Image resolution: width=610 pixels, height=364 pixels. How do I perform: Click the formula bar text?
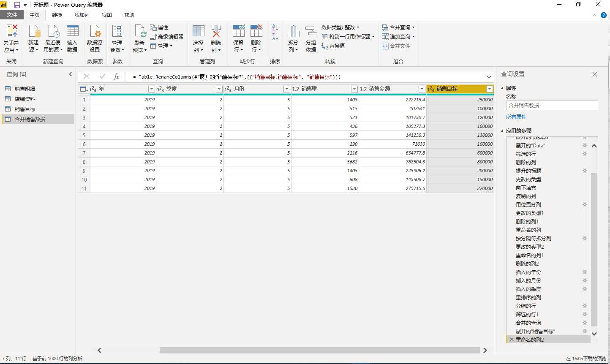click(x=237, y=77)
